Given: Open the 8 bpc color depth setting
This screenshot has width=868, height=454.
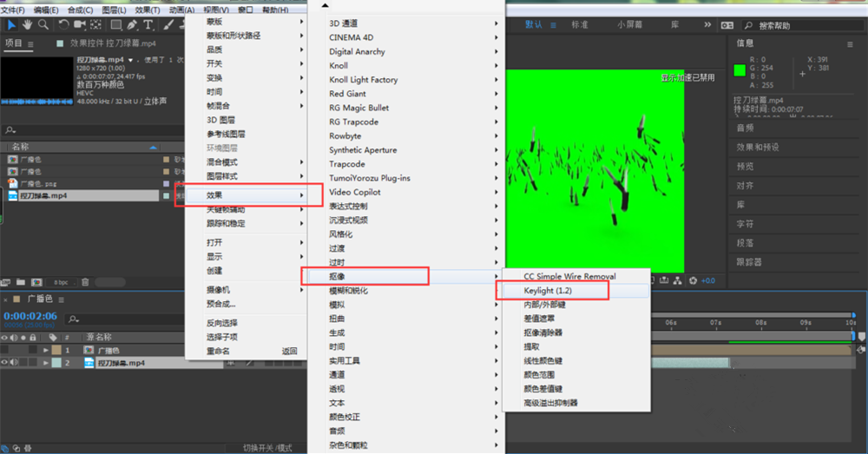Looking at the screenshot, I should 61,282.
